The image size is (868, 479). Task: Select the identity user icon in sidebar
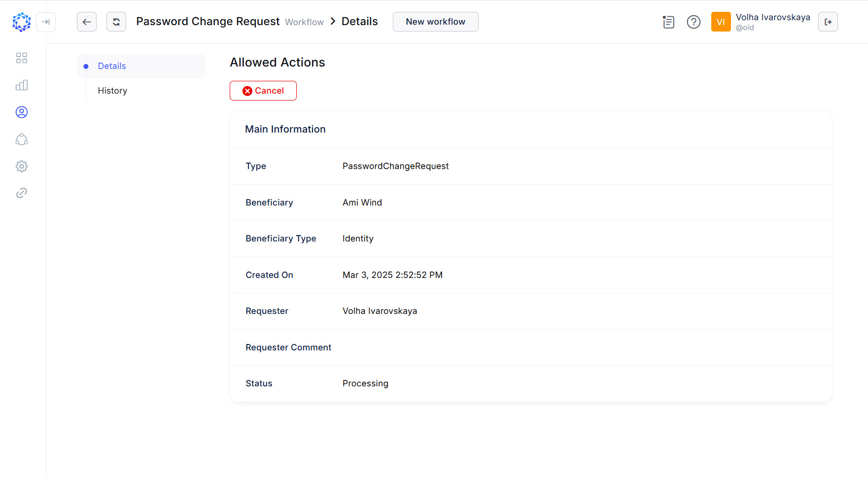(21, 112)
